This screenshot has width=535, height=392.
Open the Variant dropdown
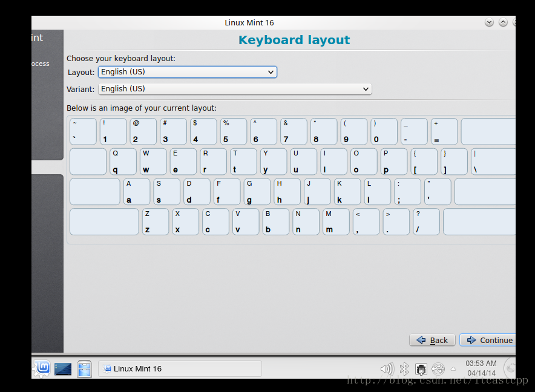point(235,89)
